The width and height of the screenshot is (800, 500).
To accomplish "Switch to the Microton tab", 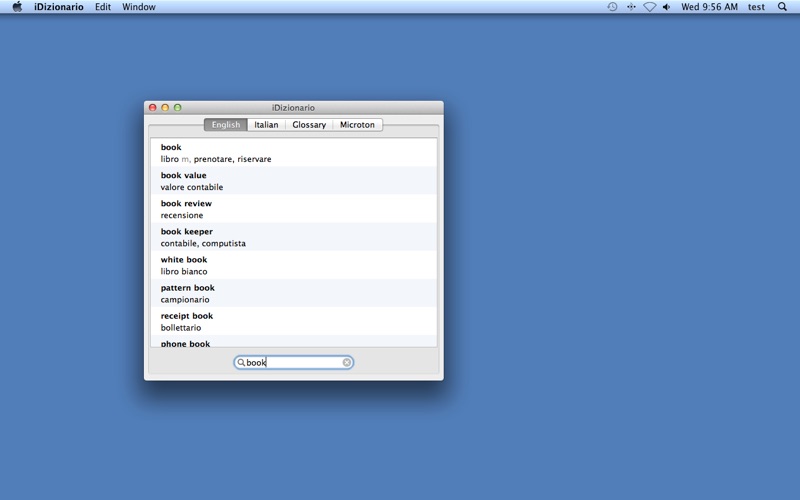I will pos(357,124).
